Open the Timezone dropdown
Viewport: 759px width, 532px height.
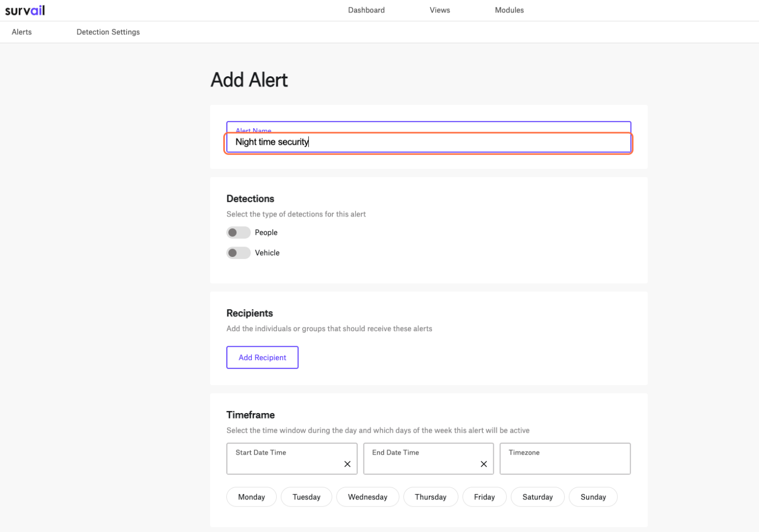[565, 459]
